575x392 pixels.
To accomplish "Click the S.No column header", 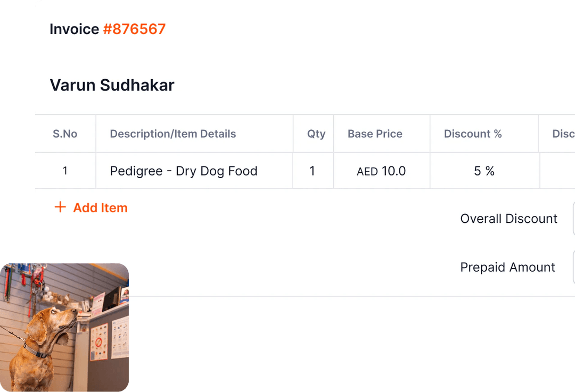I will click(65, 134).
